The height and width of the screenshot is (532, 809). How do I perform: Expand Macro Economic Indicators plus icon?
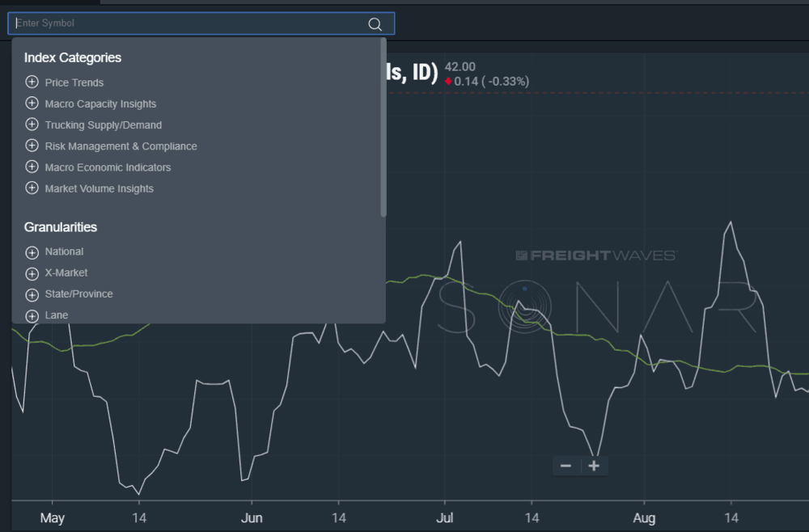tap(32, 167)
